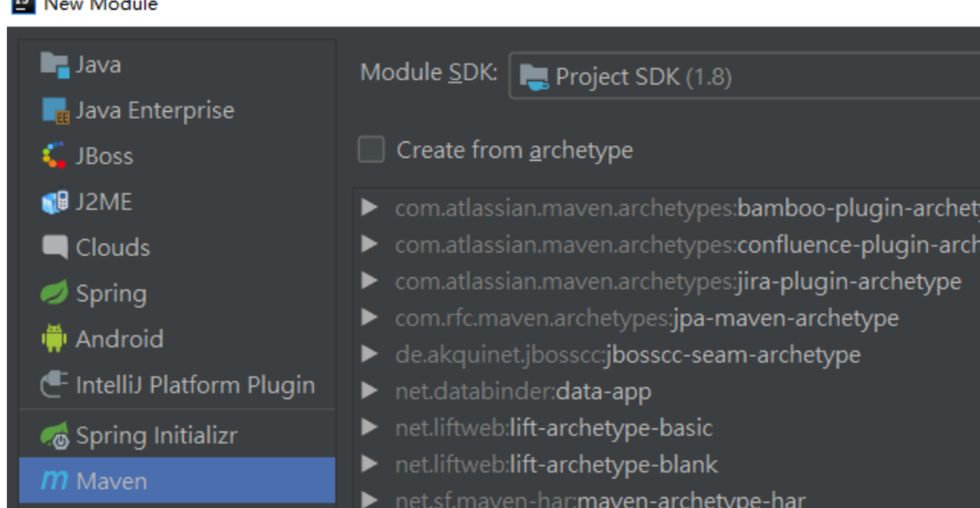Choose J2ME module type
Viewport: 980px width, 508px height.
[177, 202]
